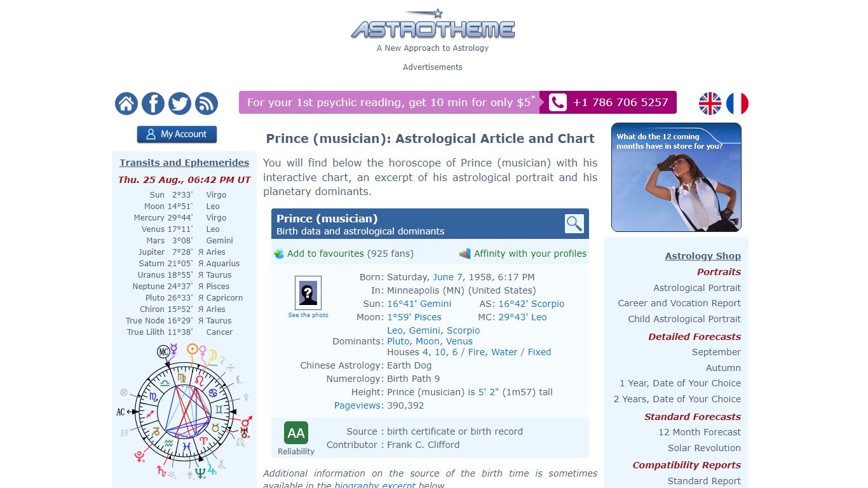Open the RSS feed icon
868x488 pixels.
pos(207,104)
